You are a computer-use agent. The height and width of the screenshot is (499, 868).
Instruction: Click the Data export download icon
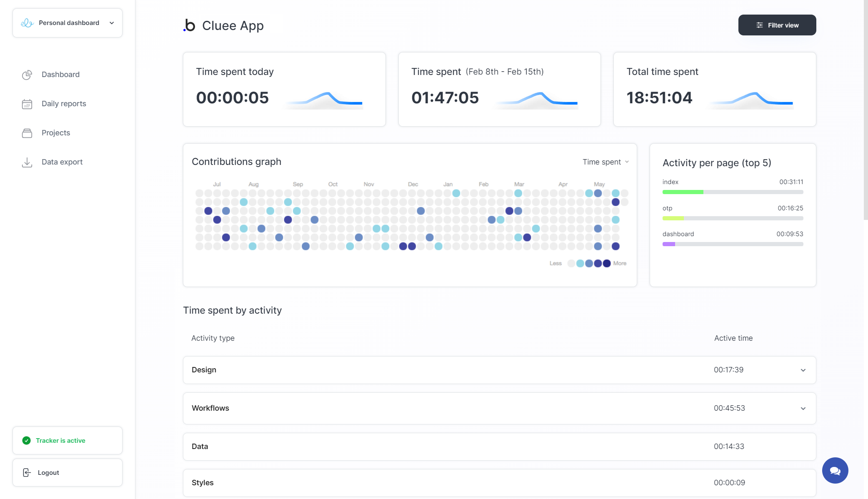pyautogui.click(x=27, y=162)
